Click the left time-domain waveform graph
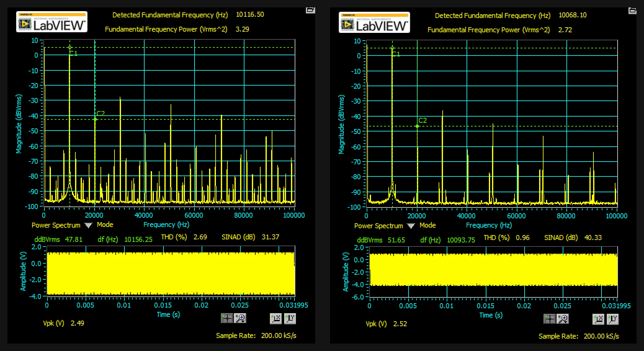644x351 pixels. [171, 271]
